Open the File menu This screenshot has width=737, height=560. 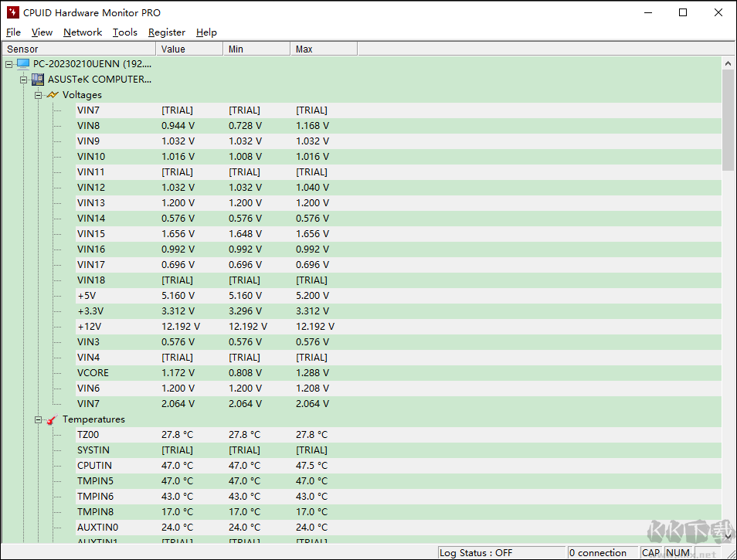(13, 32)
